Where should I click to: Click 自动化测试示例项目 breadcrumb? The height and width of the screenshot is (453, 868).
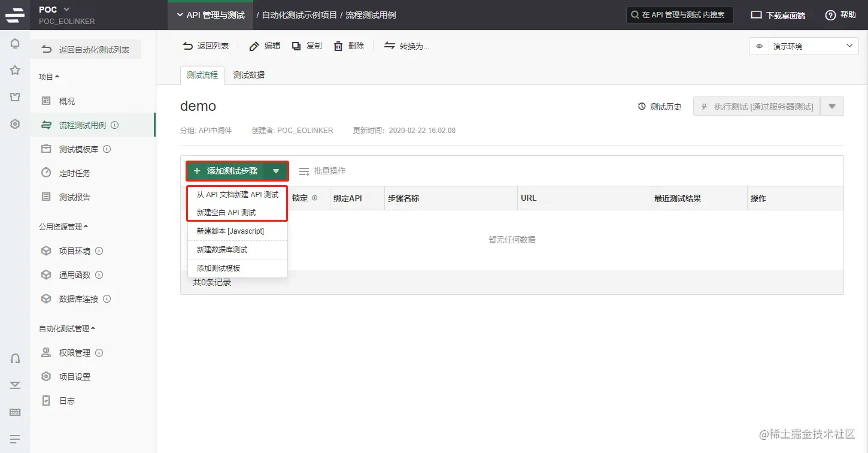[x=299, y=15]
